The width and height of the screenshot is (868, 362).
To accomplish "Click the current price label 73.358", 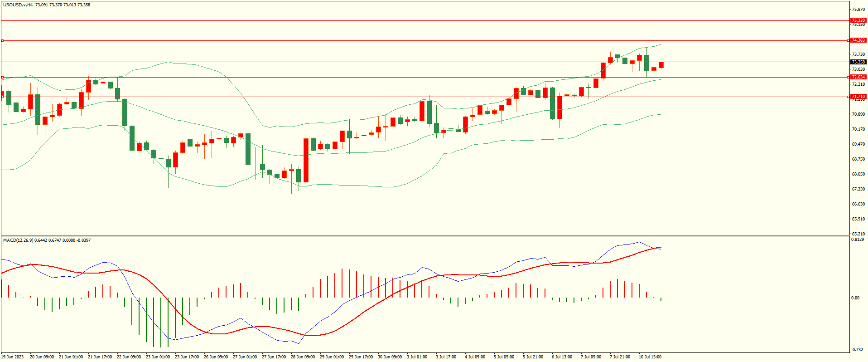I will [x=858, y=62].
